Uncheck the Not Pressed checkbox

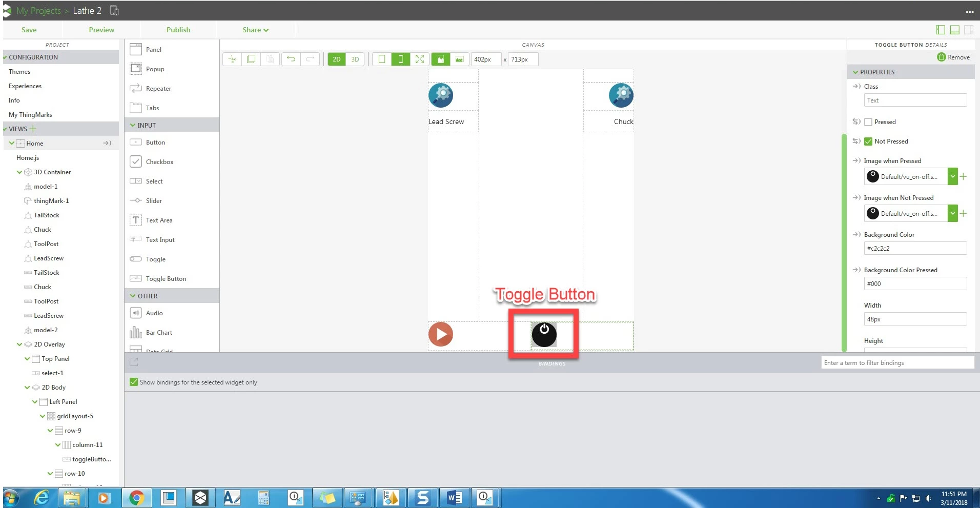(868, 141)
